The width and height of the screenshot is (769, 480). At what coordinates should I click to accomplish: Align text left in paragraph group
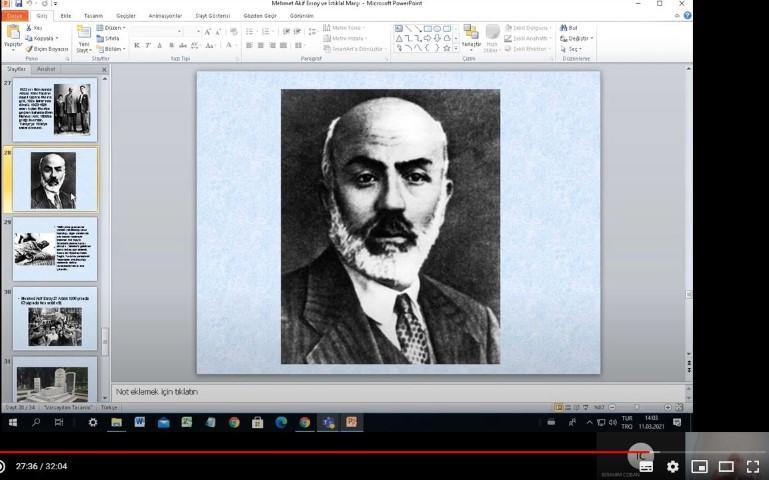point(249,45)
